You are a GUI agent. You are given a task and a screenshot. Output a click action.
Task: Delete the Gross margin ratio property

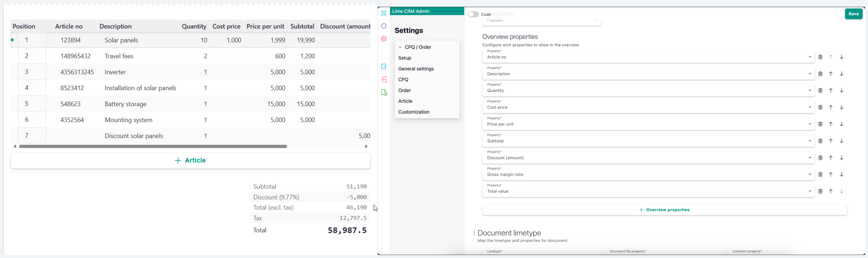click(x=820, y=175)
